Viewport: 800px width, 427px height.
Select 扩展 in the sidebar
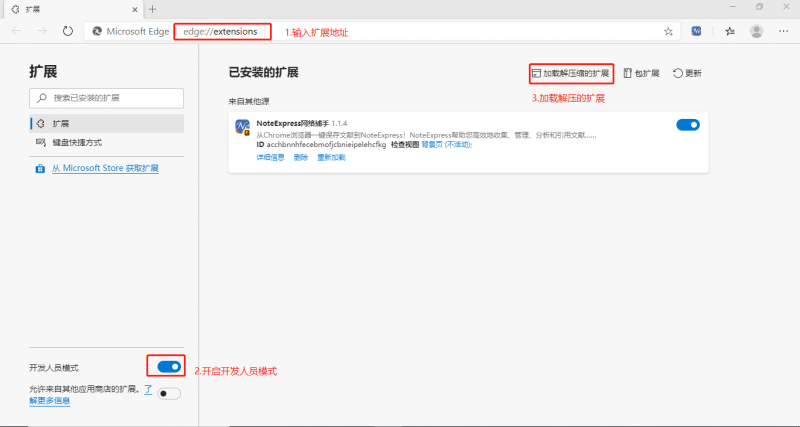tap(107, 123)
